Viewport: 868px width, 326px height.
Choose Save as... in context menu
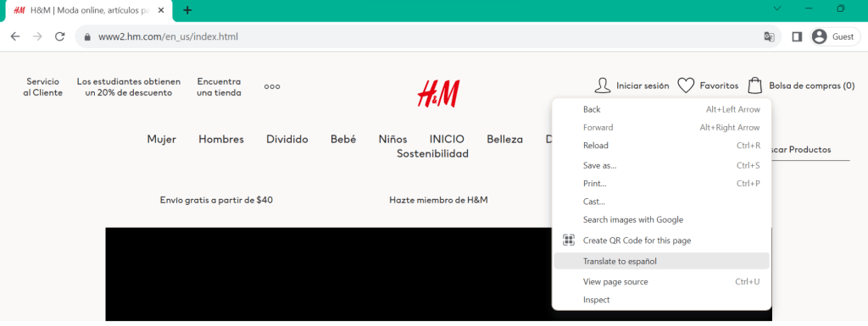point(661,166)
